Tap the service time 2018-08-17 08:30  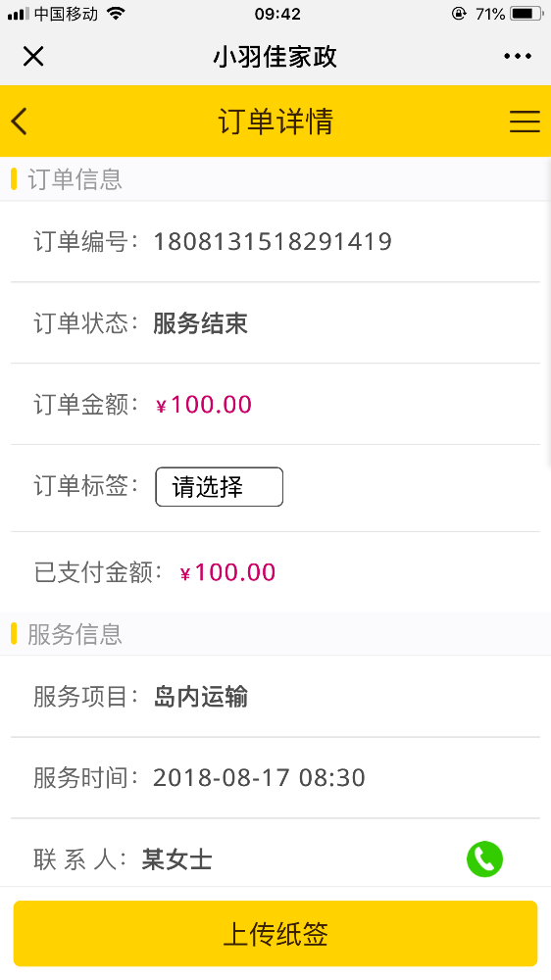point(259,778)
